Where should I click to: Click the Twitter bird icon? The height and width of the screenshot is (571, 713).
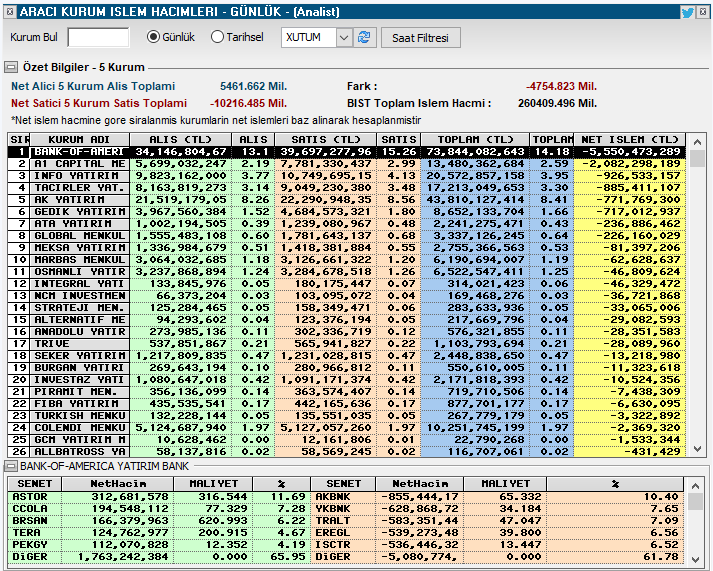coord(688,12)
